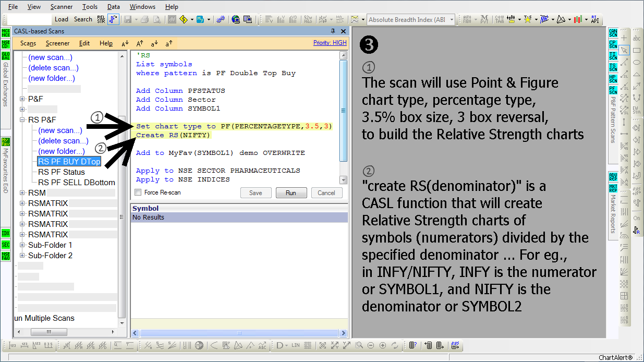Click the Symbol column header in results
Viewport: 644px width, 362px height.
(239, 208)
